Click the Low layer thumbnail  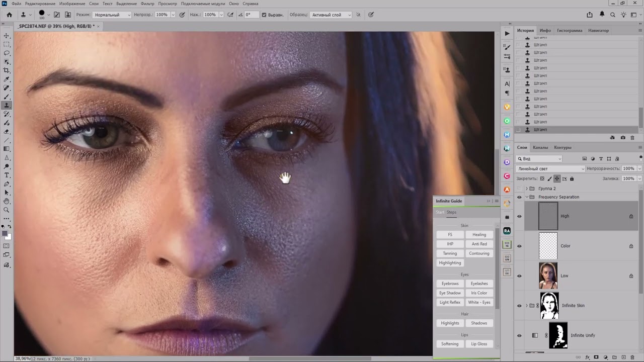pyautogui.click(x=548, y=276)
